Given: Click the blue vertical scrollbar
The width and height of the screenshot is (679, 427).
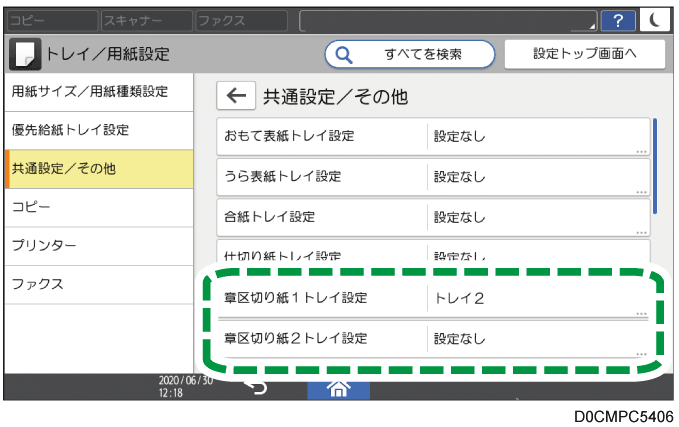Looking at the screenshot, I should pos(655,166).
